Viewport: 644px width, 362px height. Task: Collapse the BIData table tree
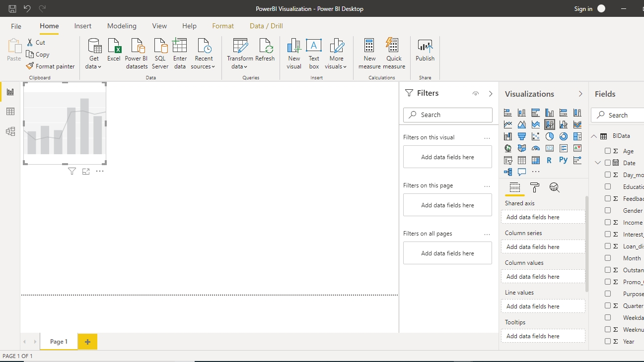point(594,136)
